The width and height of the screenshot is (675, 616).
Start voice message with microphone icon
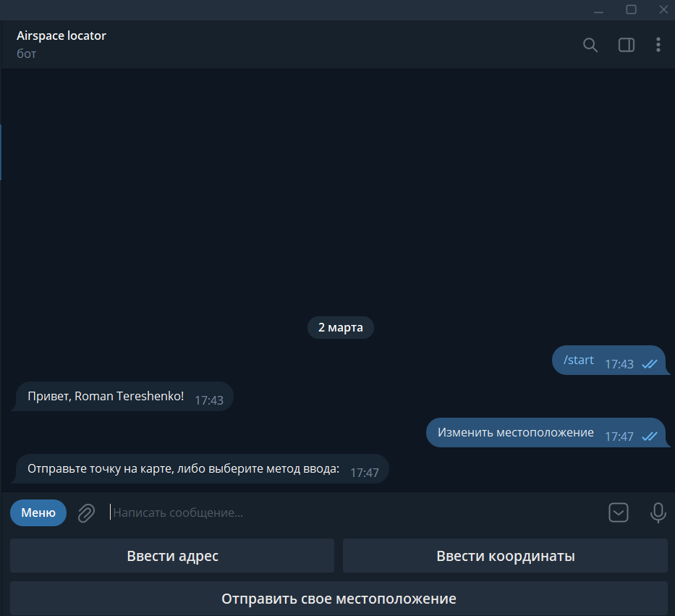pyautogui.click(x=658, y=512)
